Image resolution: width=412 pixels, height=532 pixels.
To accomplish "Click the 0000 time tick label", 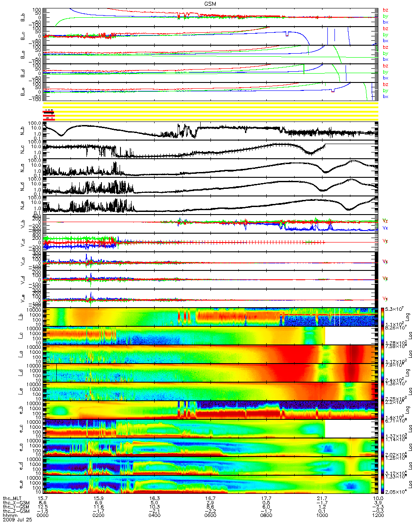I will 43,514.
